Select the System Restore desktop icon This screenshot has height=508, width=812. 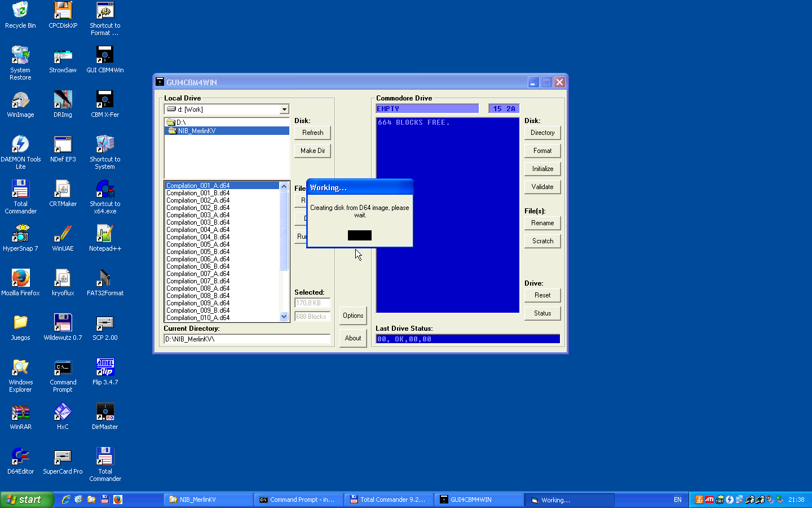20,63
